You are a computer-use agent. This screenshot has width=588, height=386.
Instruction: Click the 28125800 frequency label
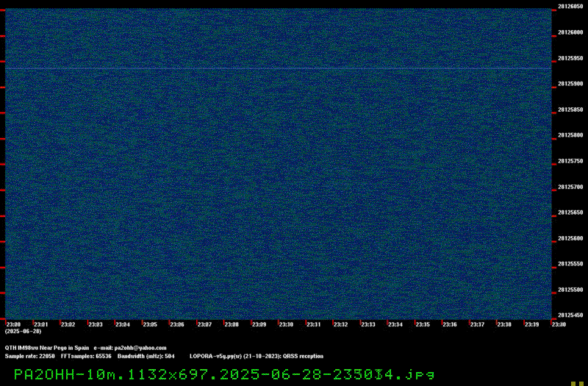click(x=570, y=135)
